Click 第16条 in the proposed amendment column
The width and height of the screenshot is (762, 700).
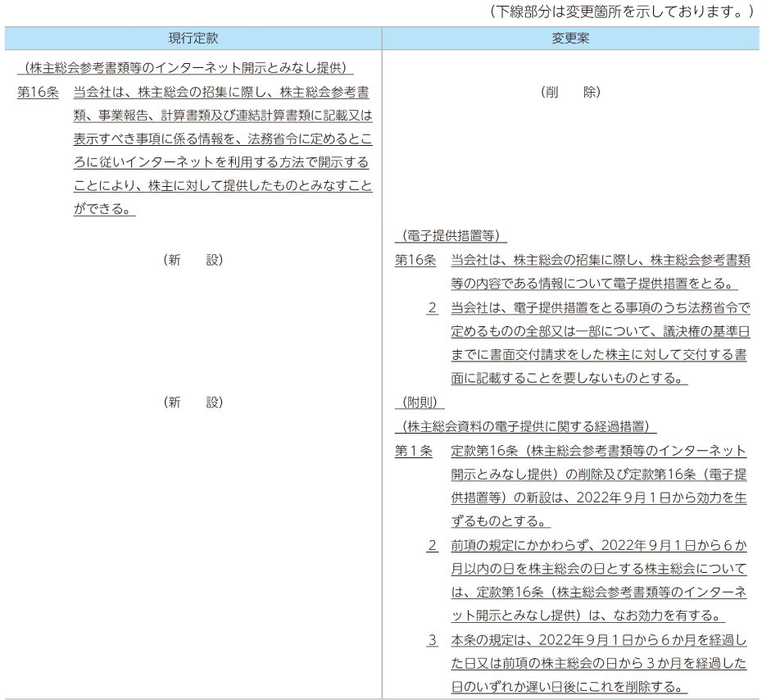tap(415, 260)
